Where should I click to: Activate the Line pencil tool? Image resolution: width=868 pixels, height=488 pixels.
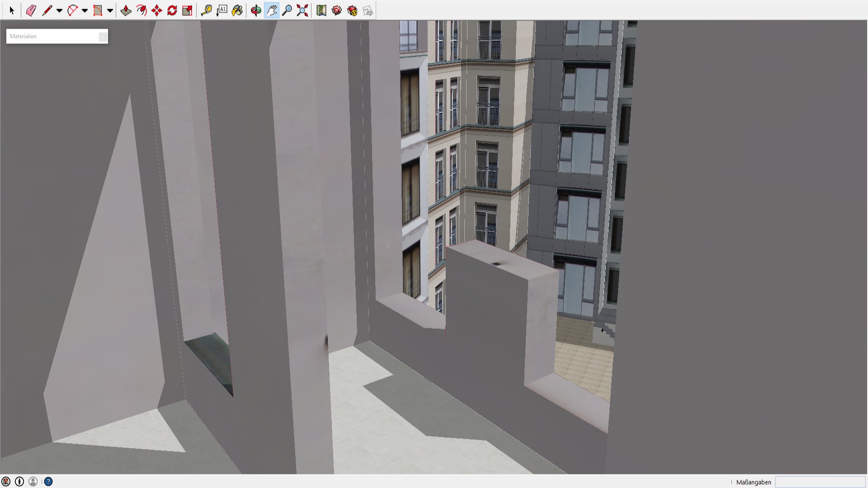pos(47,10)
